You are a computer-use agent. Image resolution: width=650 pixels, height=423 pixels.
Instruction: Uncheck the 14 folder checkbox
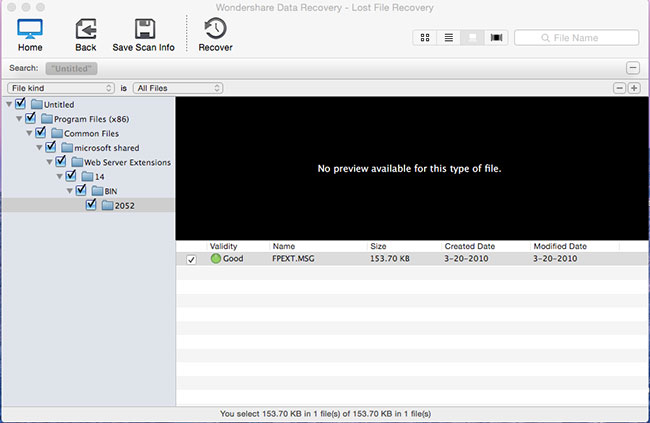(71, 175)
